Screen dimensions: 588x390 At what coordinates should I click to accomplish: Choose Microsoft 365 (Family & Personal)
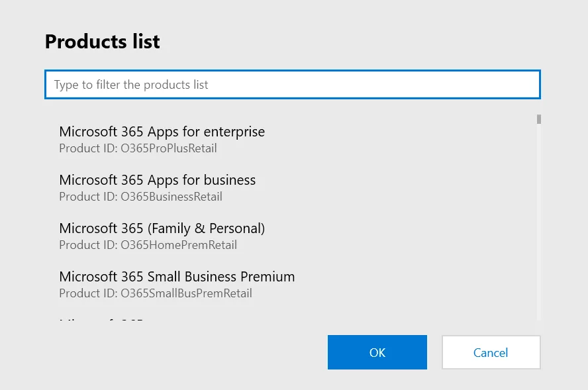click(x=162, y=235)
